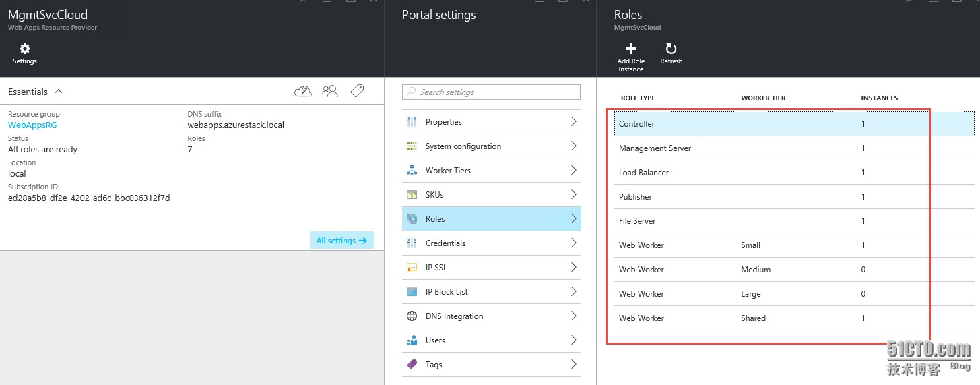Refresh the Roles list

click(x=671, y=49)
